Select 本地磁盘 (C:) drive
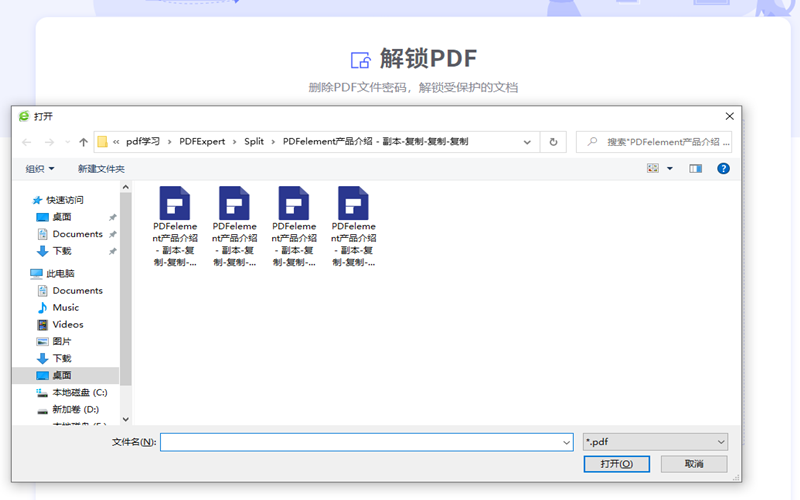Viewport: 800px width, 500px height. tap(79, 392)
